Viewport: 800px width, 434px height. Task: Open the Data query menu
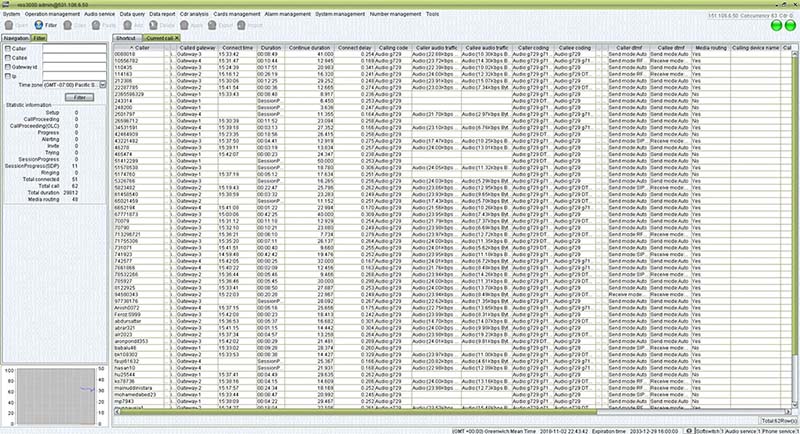[x=132, y=14]
